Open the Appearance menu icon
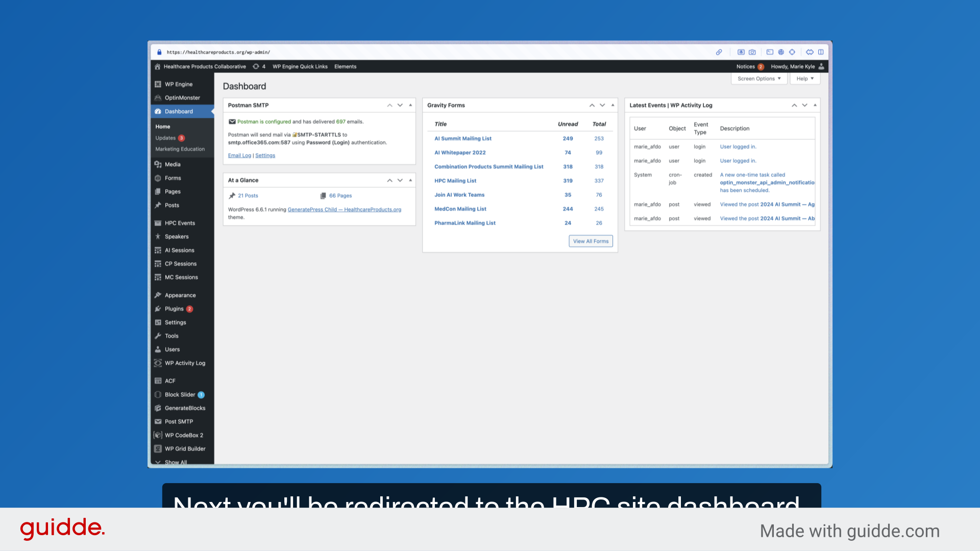Image resolution: width=980 pixels, height=551 pixels. [158, 295]
